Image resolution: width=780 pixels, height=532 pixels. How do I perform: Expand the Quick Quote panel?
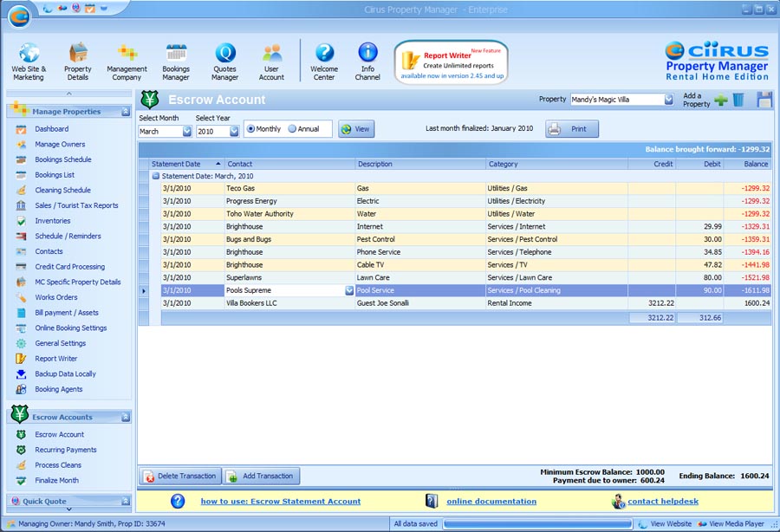pyautogui.click(x=126, y=501)
